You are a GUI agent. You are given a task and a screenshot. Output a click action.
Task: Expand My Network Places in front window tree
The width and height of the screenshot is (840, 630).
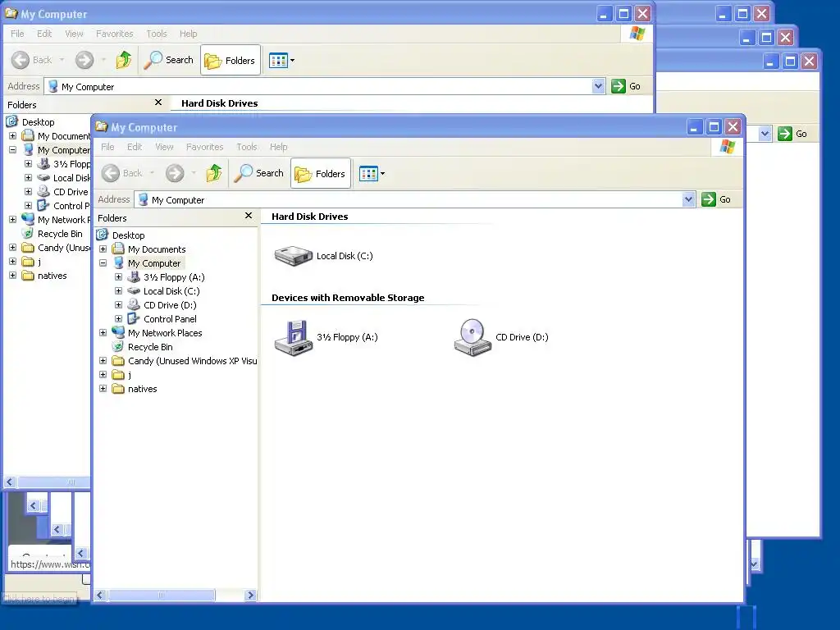[103, 333]
